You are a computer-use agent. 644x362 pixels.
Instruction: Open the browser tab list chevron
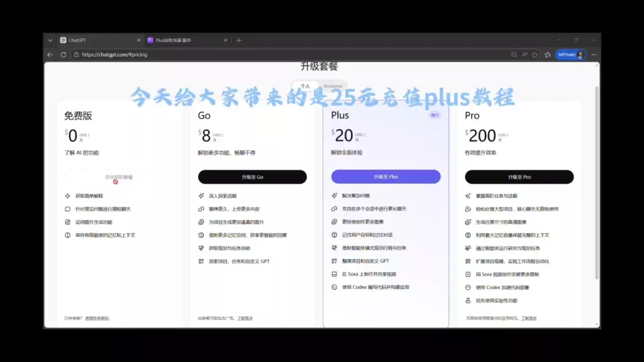pos(50,40)
